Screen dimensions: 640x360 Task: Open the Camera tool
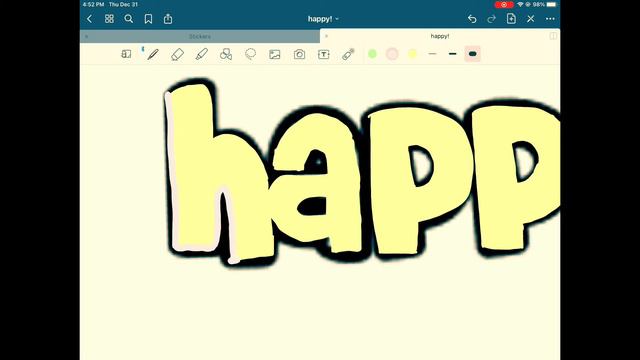[299, 54]
